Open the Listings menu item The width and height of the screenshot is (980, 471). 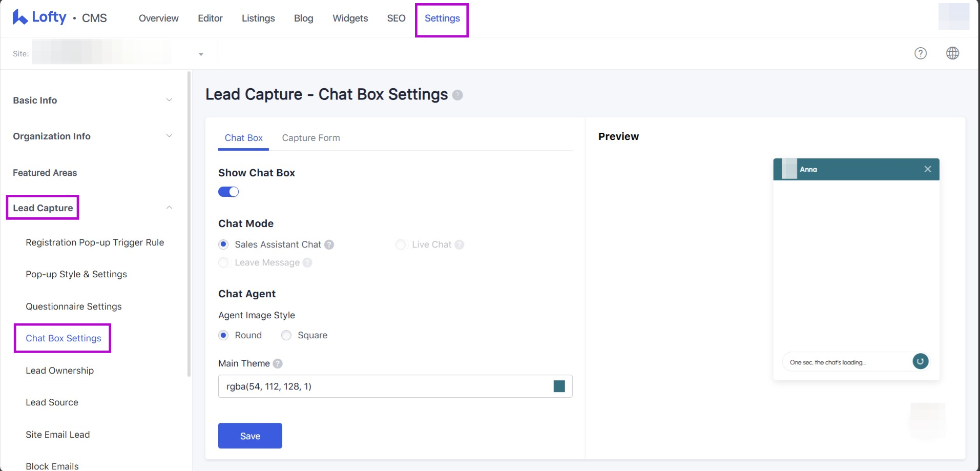click(258, 18)
